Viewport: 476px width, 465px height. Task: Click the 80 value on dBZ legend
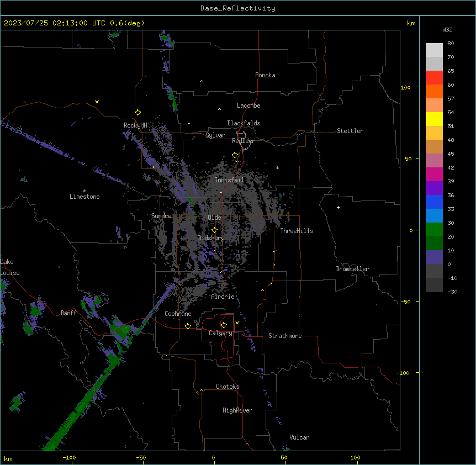451,44
